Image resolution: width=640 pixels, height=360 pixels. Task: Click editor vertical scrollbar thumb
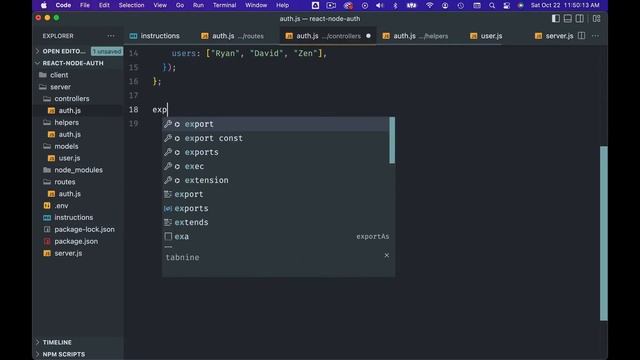(604, 233)
